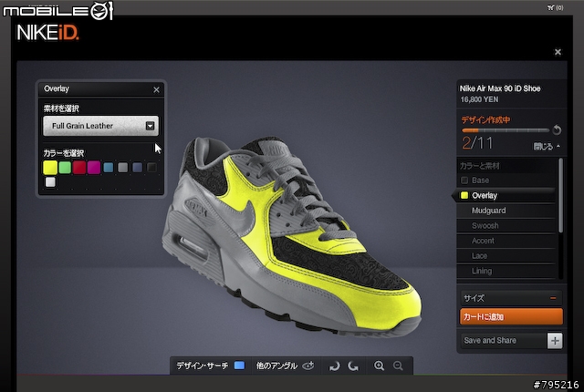Viewport: 584px width, 392px height.
Task: Select the Base part in the list
Action: click(x=506, y=181)
